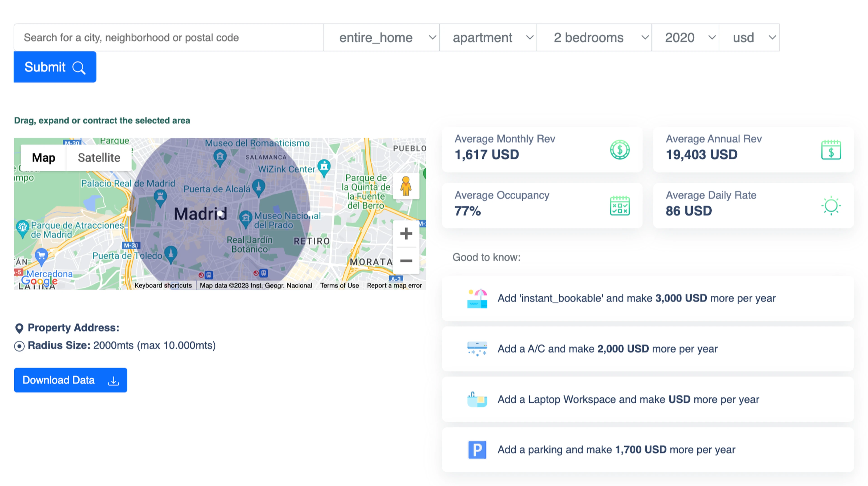Image resolution: width=868 pixels, height=486 pixels.
Task: Open map Keyboard shortcuts
Action: pyautogui.click(x=163, y=285)
